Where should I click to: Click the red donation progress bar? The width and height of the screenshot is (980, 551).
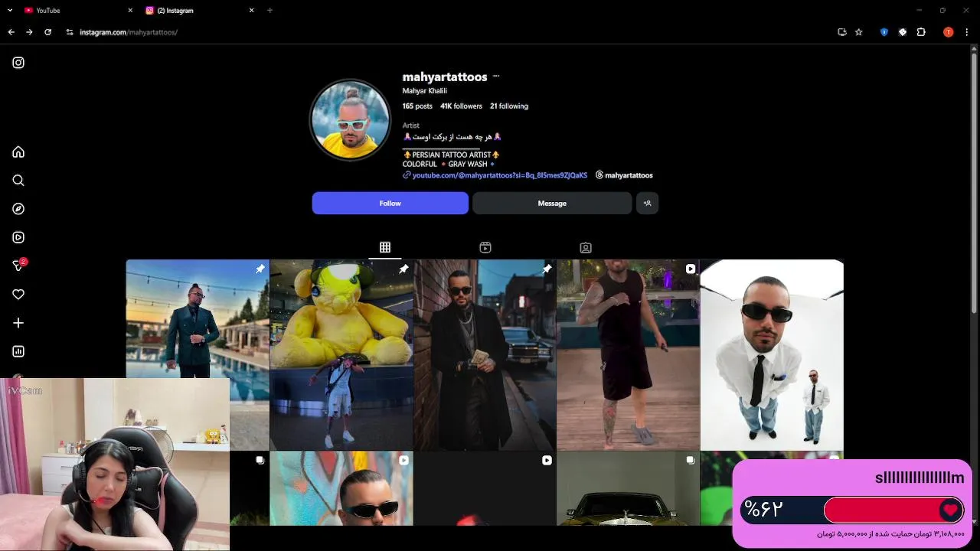tap(893, 510)
